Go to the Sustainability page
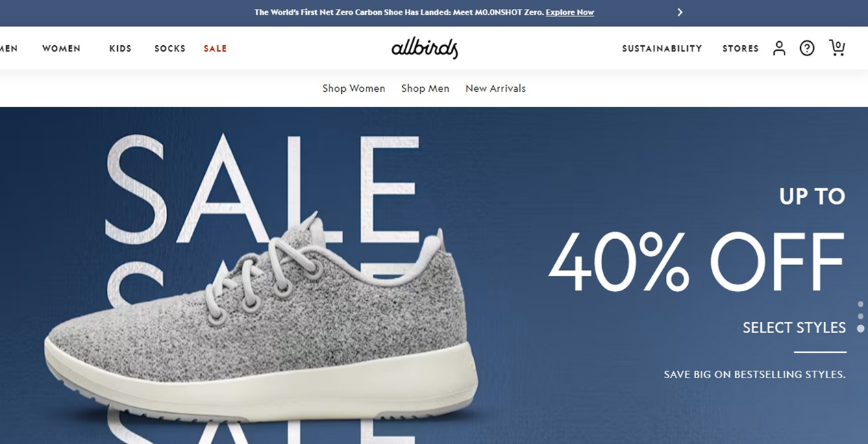This screenshot has height=444, width=868. [662, 49]
